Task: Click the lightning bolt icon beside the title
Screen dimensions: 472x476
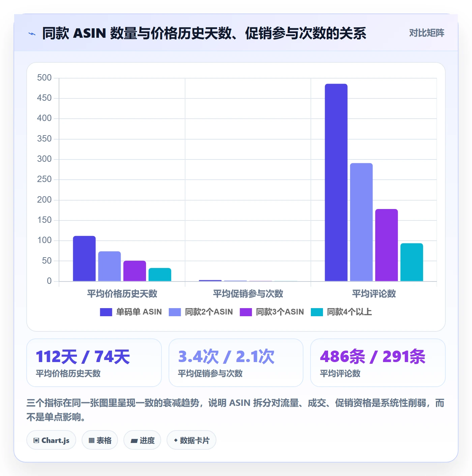Action: pos(32,34)
